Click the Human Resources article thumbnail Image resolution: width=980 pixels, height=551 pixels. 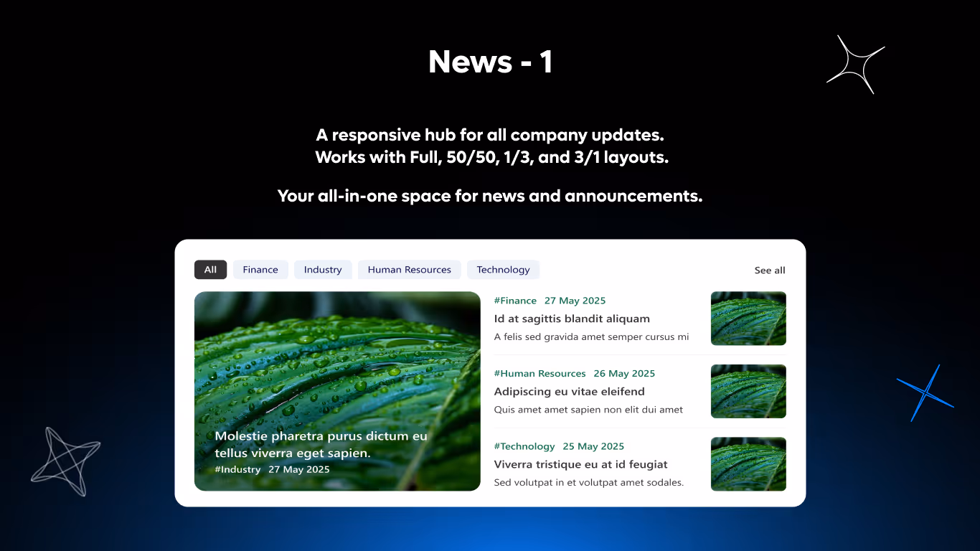(748, 391)
